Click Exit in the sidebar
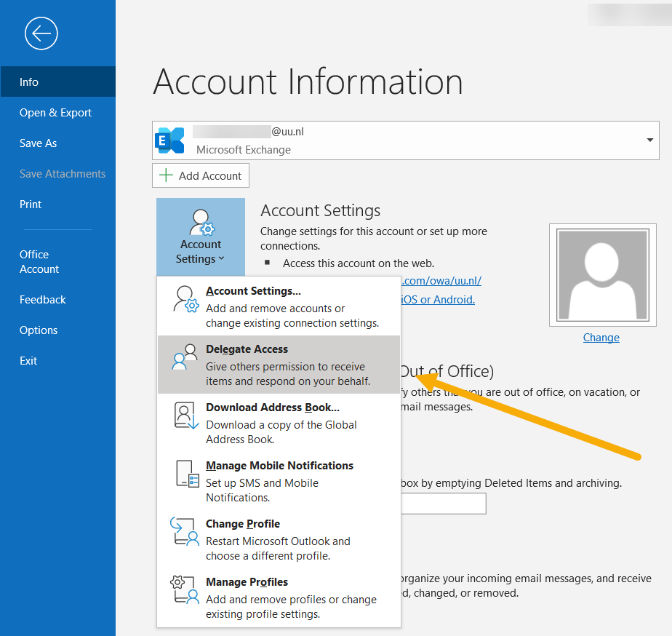The width and height of the screenshot is (672, 636). 58,360
